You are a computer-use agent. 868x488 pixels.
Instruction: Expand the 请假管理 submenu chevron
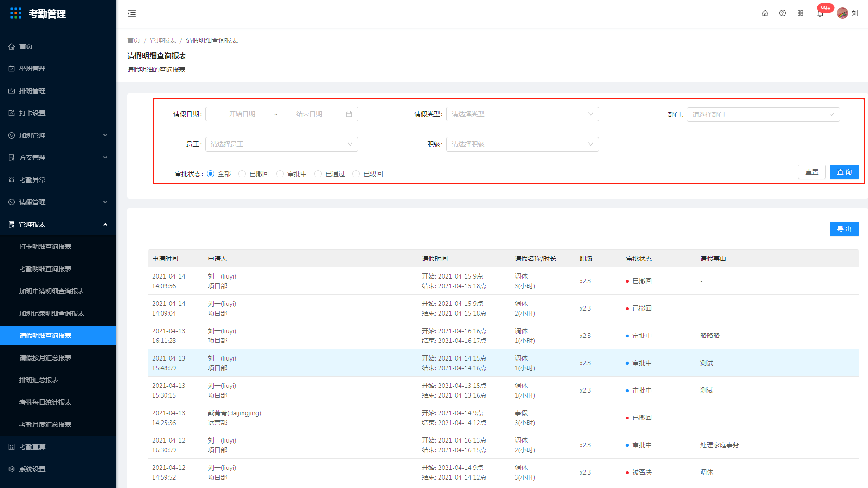tap(105, 202)
